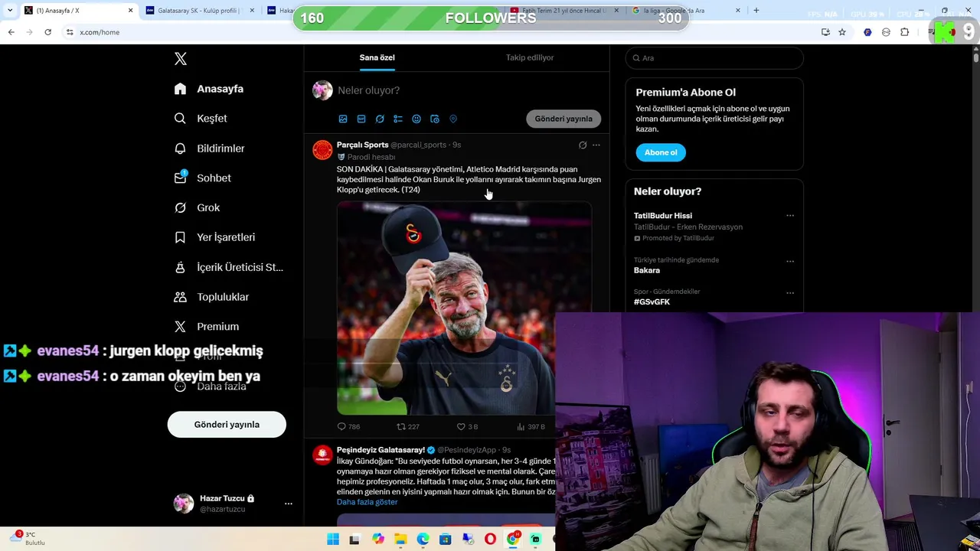Click the Abone ol button
980x551 pixels.
coord(661,152)
